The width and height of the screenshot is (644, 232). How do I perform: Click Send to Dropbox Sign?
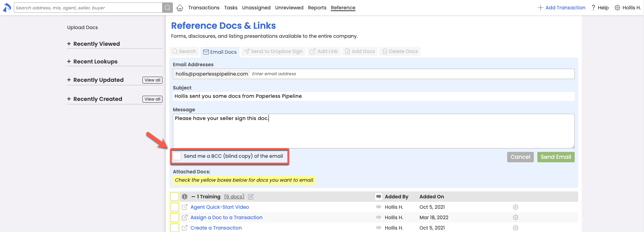tap(273, 51)
